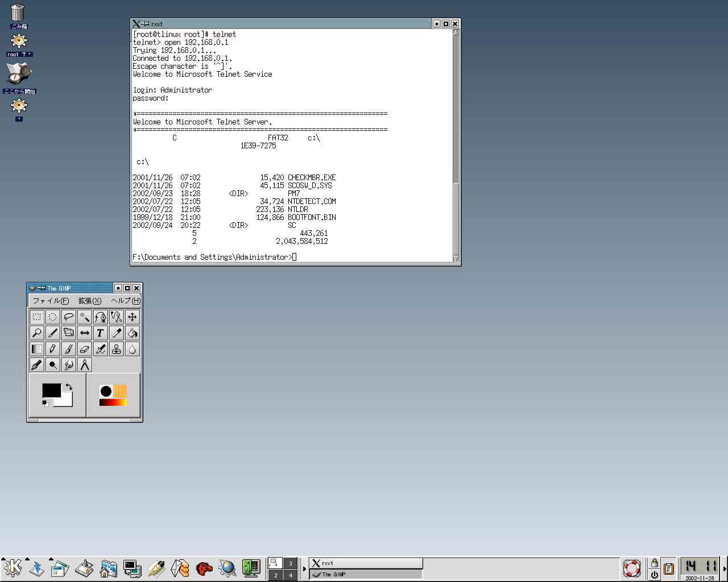Reset colors to default black and white

[45, 404]
